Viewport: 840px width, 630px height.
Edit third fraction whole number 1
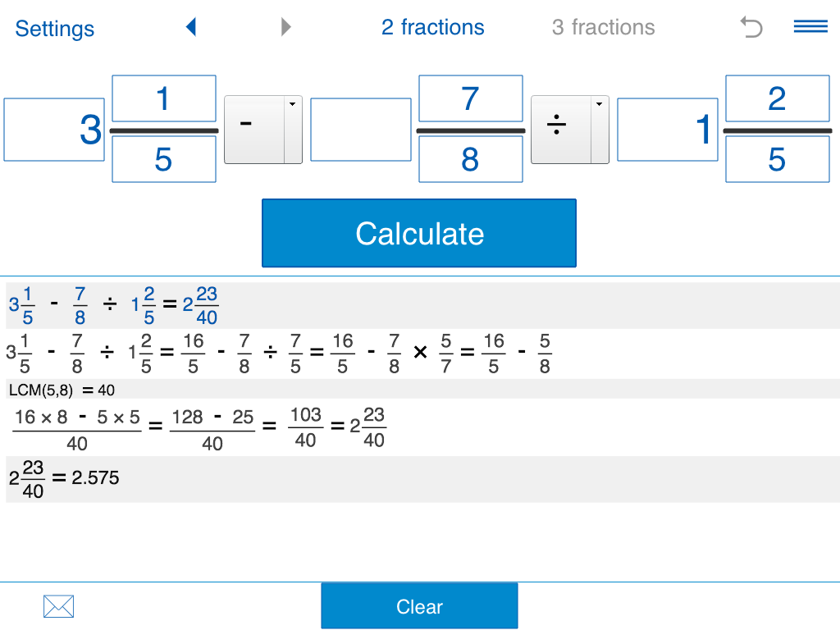[668, 130]
